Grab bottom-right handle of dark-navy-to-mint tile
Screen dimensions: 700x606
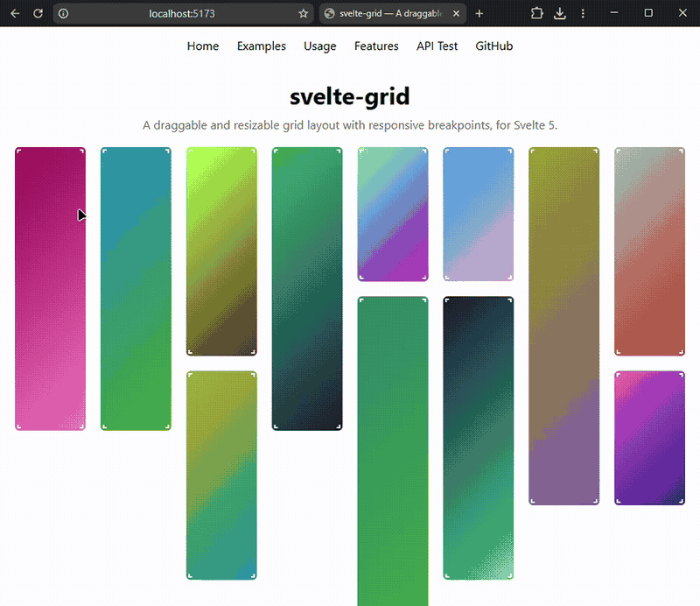click(510, 576)
